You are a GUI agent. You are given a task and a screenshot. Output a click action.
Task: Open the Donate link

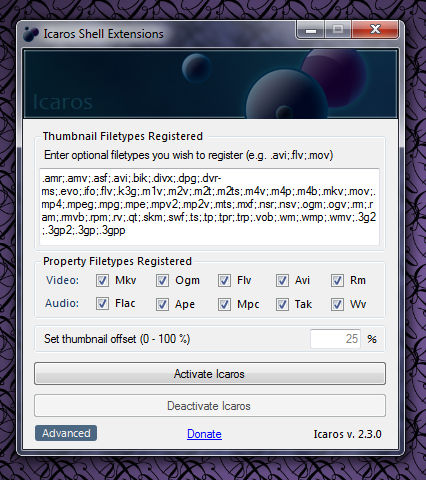coord(204,434)
